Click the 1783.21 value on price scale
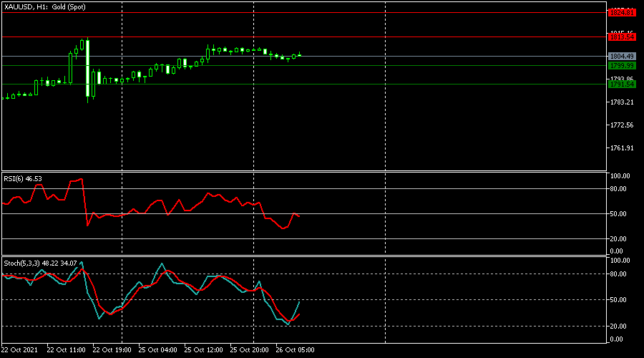The height and width of the screenshot is (358, 644). pyautogui.click(x=622, y=102)
